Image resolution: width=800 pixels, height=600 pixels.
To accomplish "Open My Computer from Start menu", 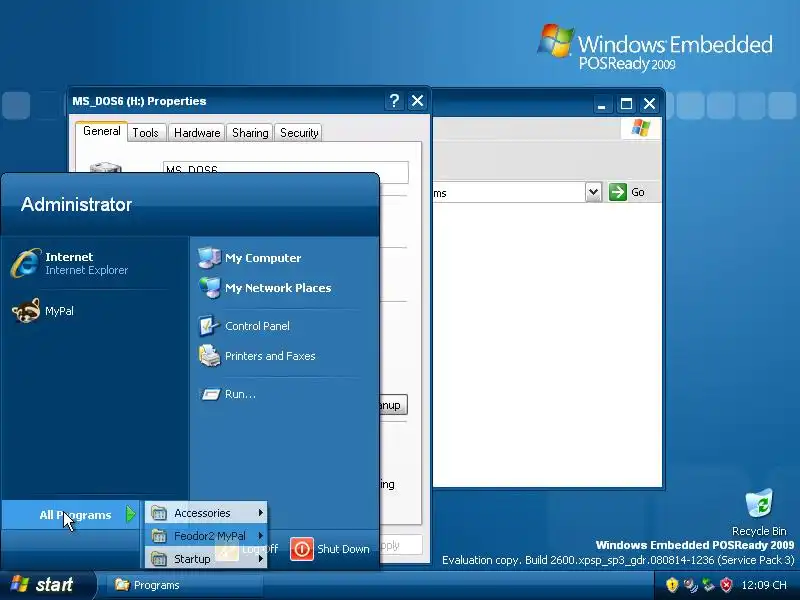I will click(x=249, y=258).
